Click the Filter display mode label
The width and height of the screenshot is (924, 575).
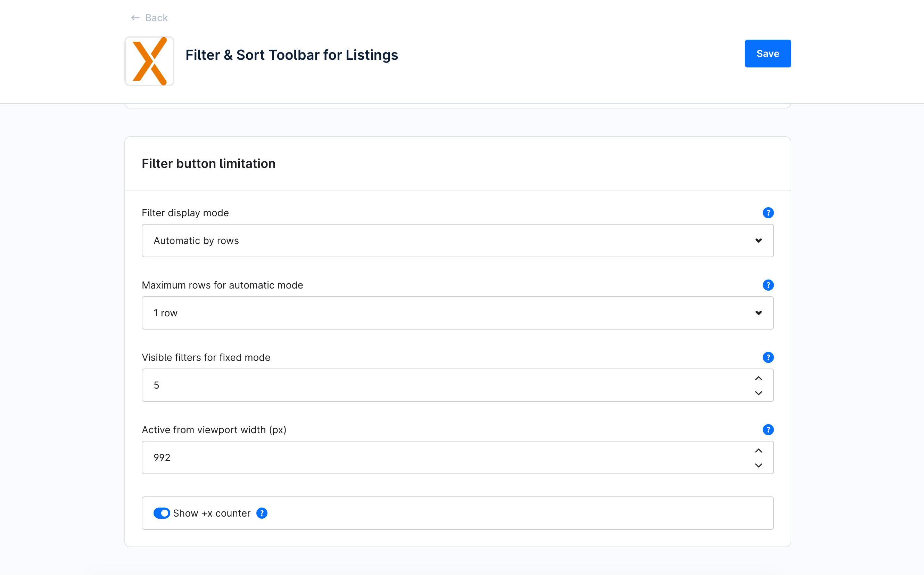click(185, 213)
